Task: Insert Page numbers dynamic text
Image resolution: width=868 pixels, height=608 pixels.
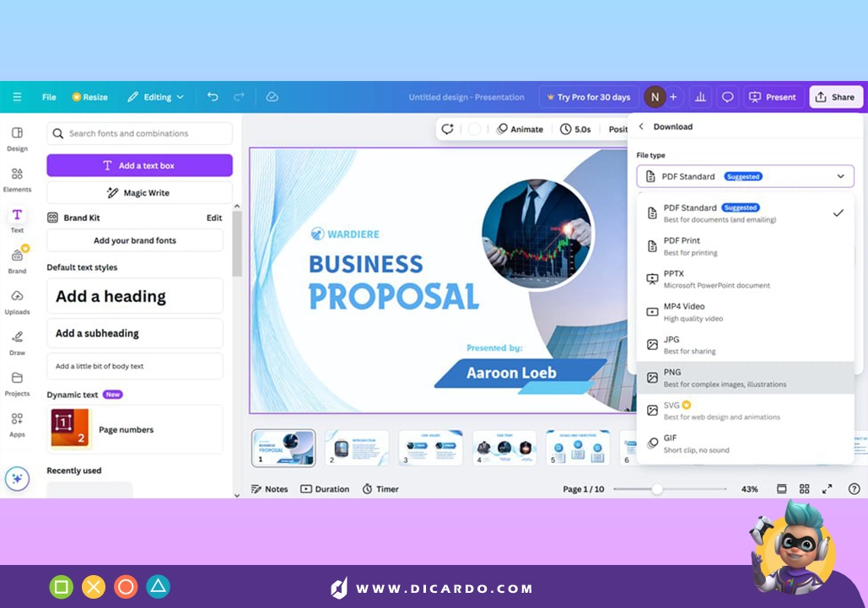Action: 135,429
